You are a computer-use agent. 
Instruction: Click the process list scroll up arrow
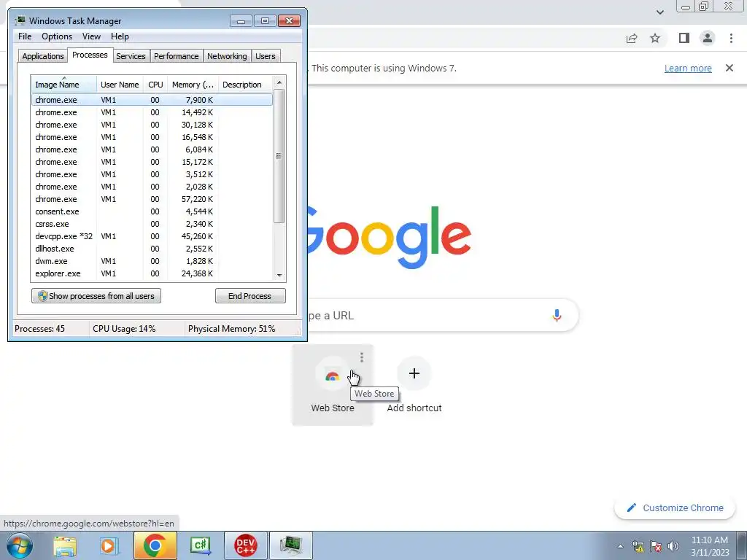(x=279, y=82)
